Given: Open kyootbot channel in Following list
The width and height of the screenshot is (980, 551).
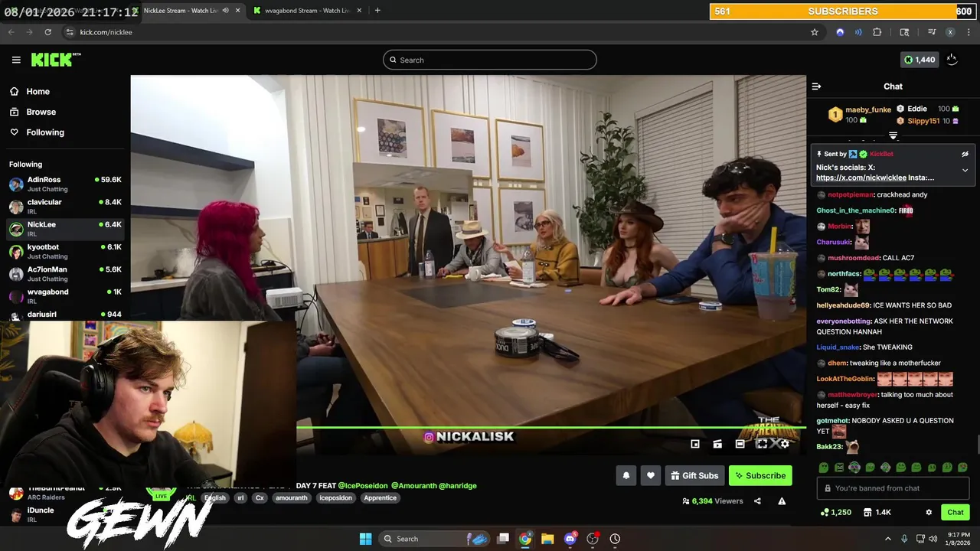Looking at the screenshot, I should point(65,251).
